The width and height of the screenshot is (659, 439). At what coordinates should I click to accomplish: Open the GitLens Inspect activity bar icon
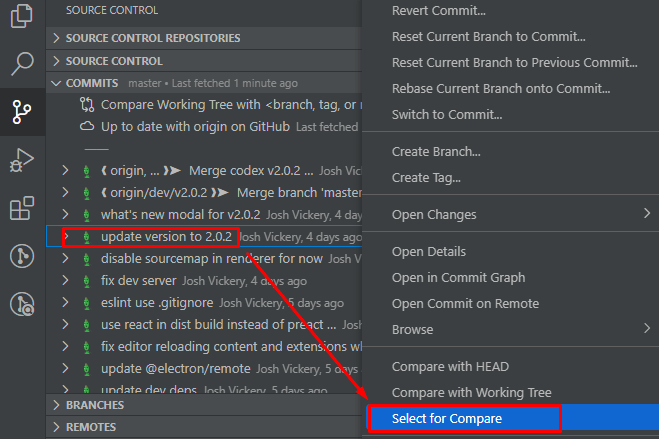pyautogui.click(x=22, y=304)
